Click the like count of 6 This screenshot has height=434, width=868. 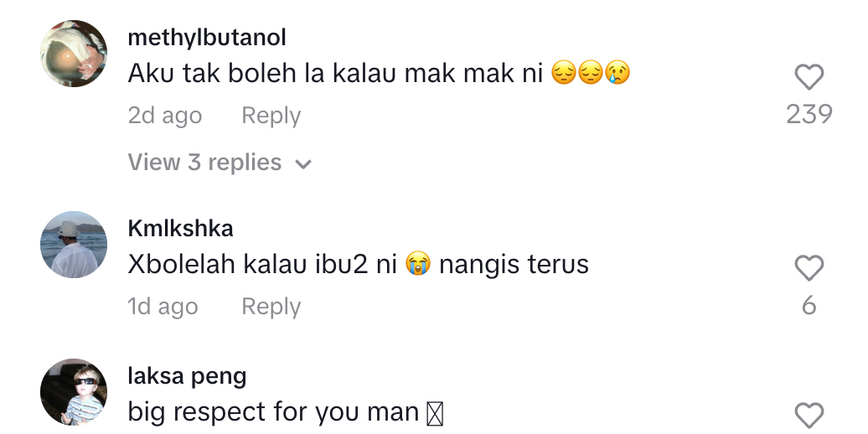coord(809,306)
